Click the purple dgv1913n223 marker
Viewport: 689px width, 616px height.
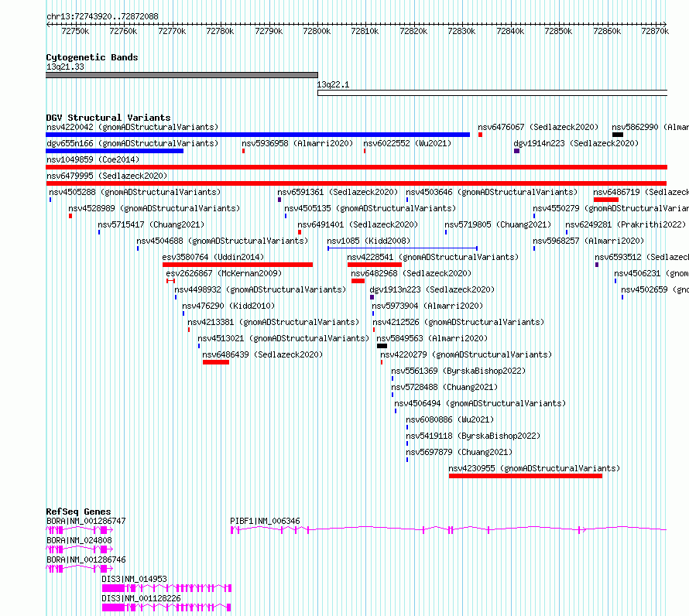click(x=372, y=297)
